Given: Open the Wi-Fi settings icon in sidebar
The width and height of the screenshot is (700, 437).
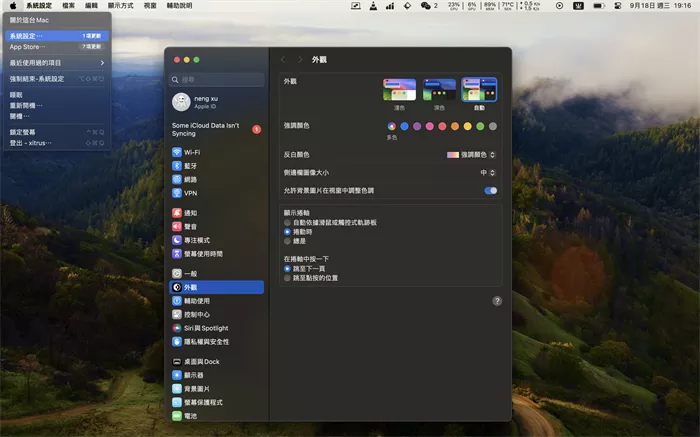Looking at the screenshot, I should click(177, 153).
